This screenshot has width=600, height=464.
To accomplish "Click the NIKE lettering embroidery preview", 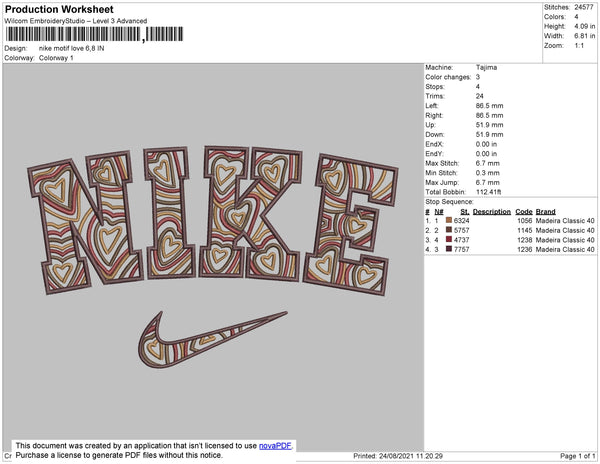I will [x=213, y=220].
